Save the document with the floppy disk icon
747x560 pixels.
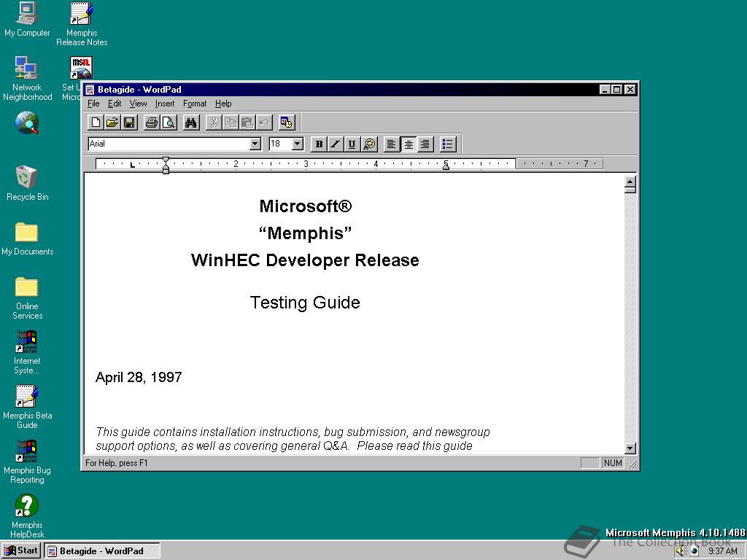[x=129, y=122]
